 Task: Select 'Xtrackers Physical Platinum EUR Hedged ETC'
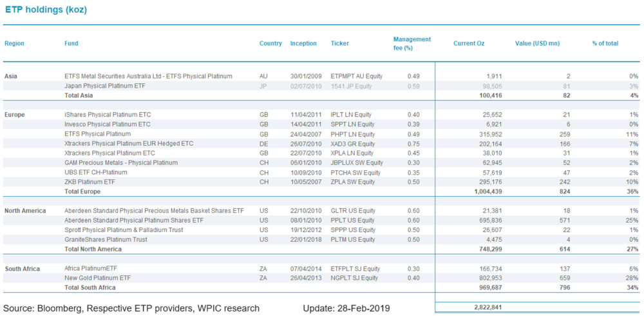[129, 144]
